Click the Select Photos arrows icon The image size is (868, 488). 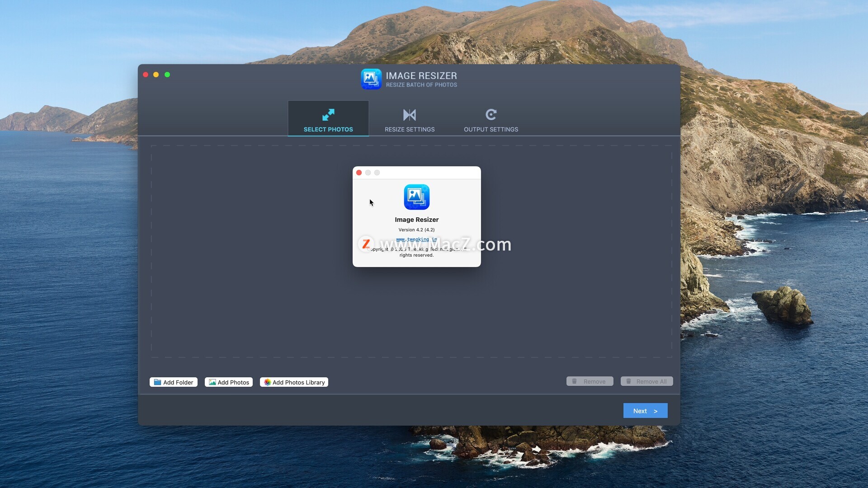point(328,115)
